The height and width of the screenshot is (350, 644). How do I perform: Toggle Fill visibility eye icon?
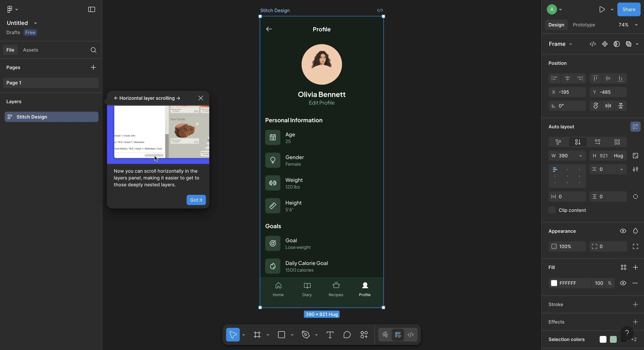point(623,283)
